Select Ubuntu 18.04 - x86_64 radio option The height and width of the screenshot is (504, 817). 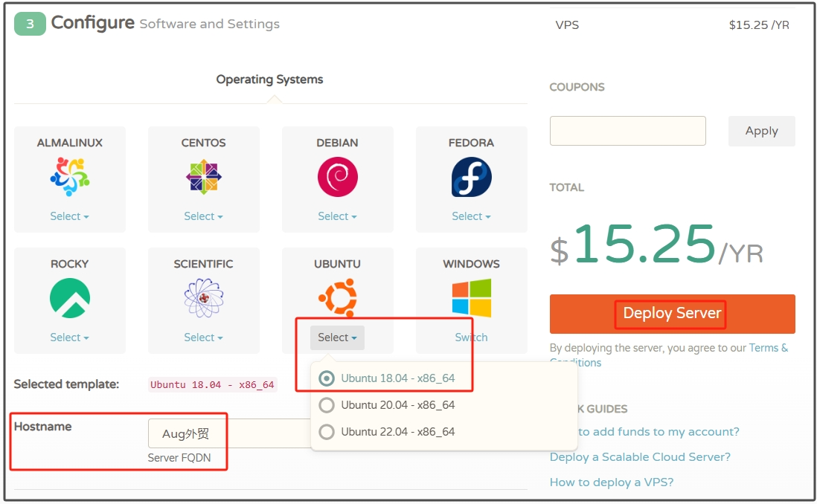327,378
